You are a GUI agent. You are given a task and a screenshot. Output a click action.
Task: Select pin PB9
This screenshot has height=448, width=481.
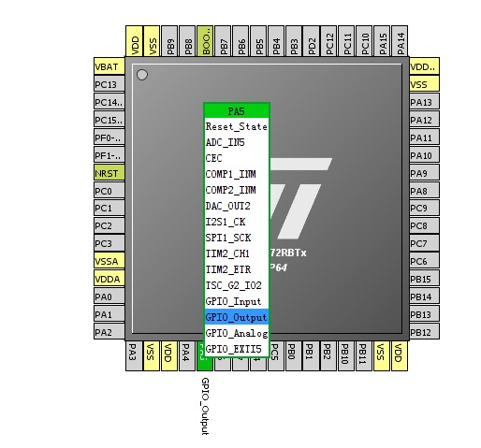[169, 41]
